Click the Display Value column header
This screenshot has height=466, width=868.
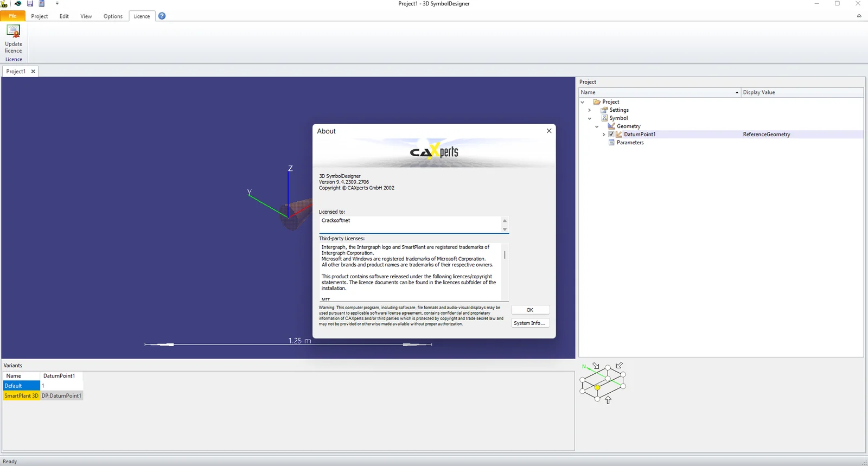click(802, 93)
